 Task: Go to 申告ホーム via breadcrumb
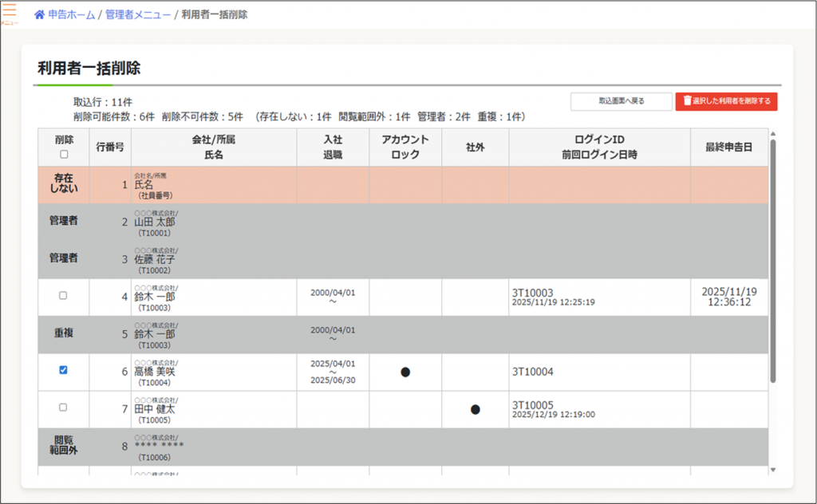70,15
